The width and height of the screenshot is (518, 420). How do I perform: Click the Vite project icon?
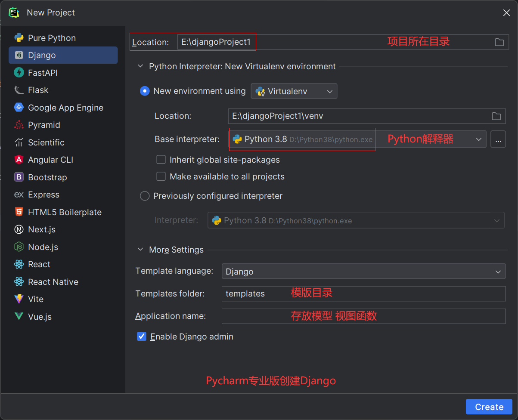19,299
